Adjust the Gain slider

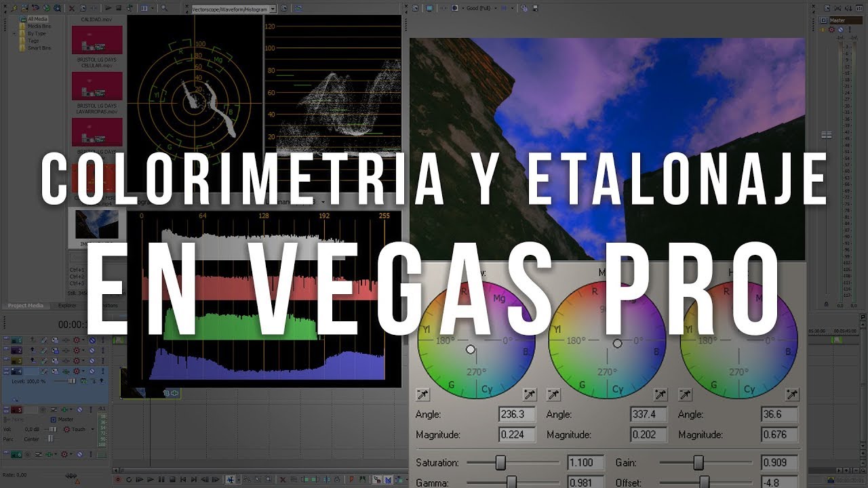[x=698, y=462]
